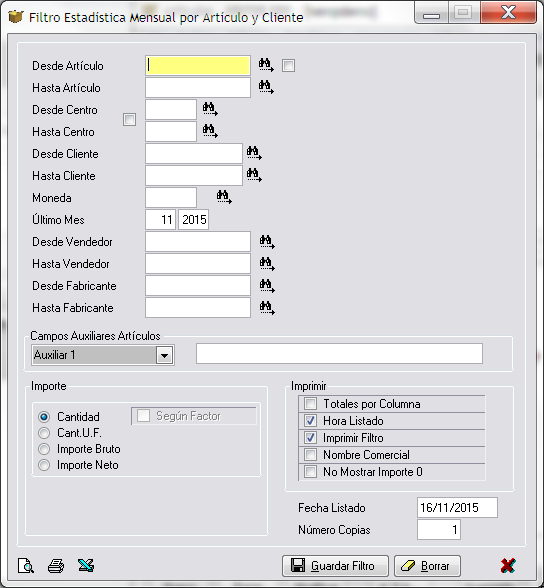
Task: Open binoculars search for Hasta Centro
Action: pyautogui.click(x=210, y=131)
